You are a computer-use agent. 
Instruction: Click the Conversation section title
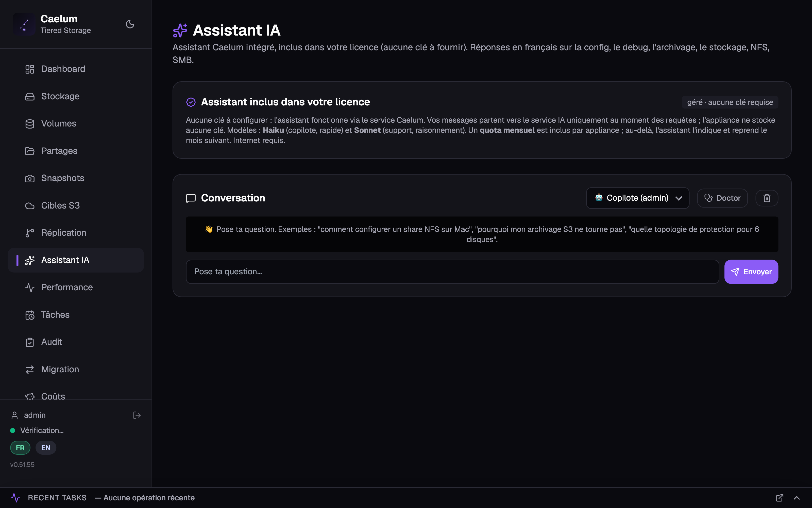(x=233, y=198)
